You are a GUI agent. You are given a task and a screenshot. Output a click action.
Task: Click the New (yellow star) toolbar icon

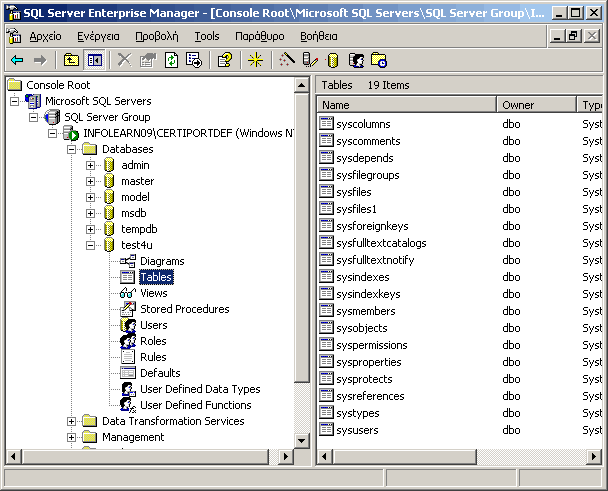click(256, 60)
